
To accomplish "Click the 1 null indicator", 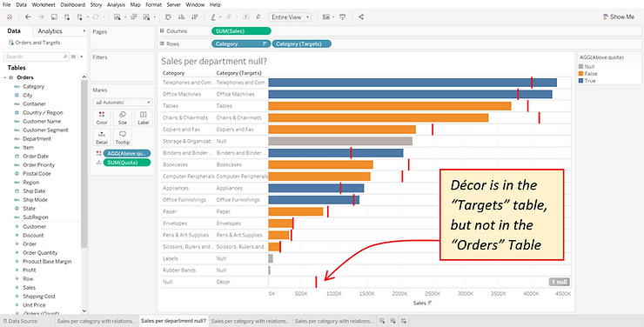I will point(559,282).
